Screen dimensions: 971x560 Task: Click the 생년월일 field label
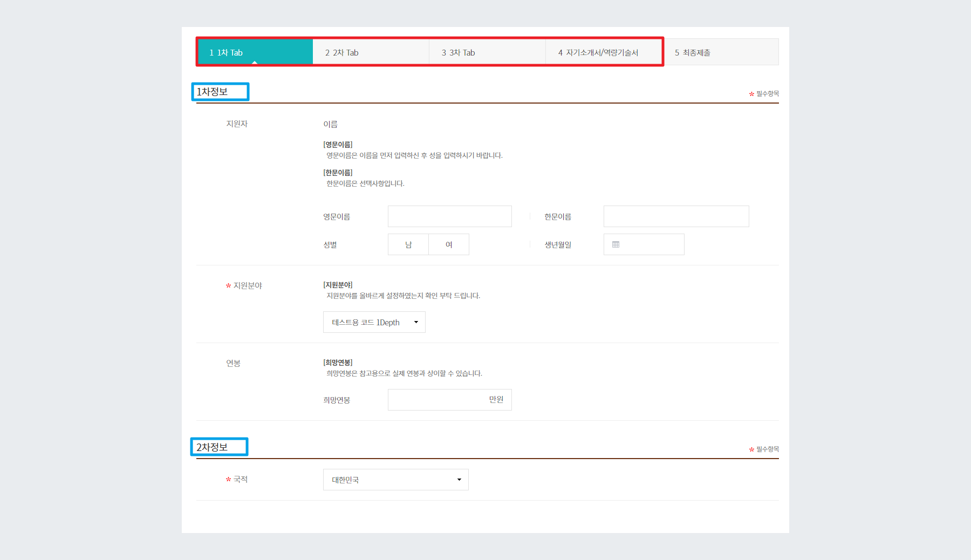coord(558,244)
